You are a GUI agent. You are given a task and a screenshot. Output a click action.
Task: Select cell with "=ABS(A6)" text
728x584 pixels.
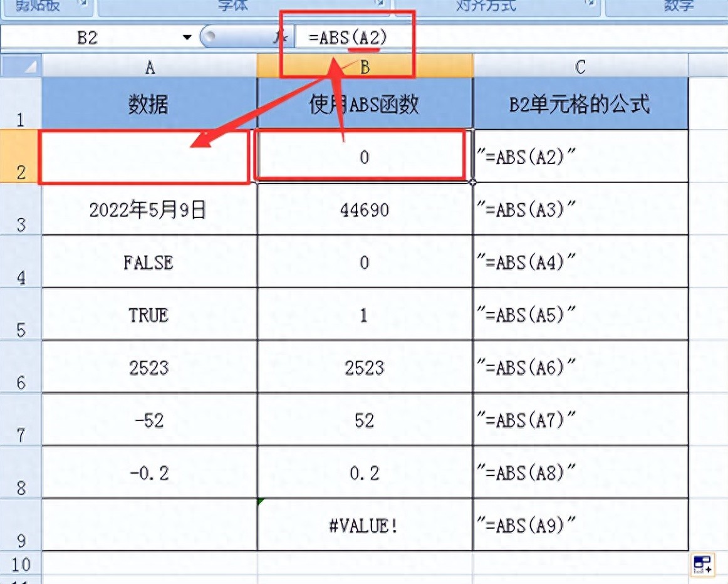click(580, 367)
